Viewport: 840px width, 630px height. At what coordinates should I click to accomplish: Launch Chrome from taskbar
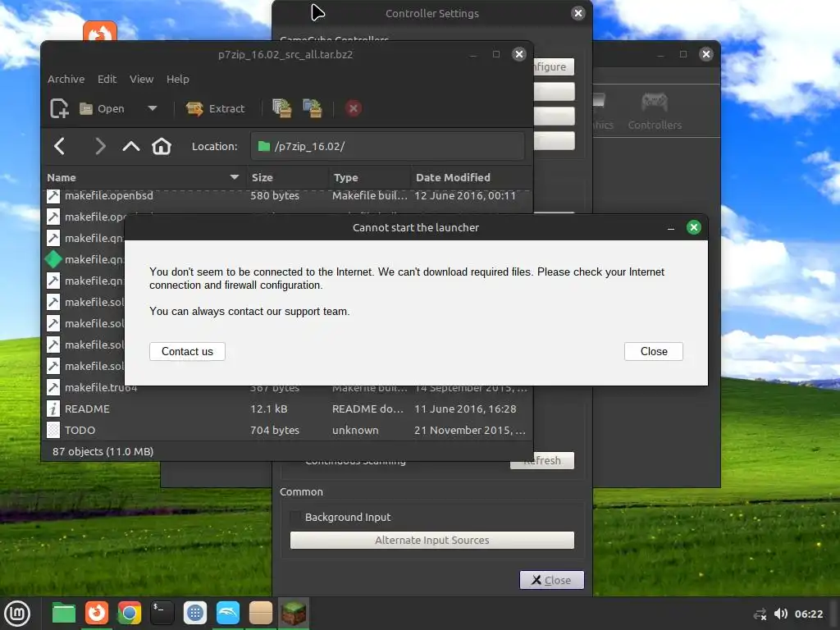click(x=129, y=614)
